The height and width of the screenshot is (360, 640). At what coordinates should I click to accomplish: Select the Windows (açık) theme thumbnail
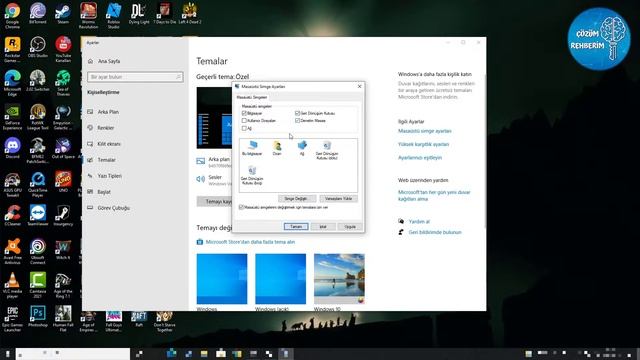(x=280, y=279)
